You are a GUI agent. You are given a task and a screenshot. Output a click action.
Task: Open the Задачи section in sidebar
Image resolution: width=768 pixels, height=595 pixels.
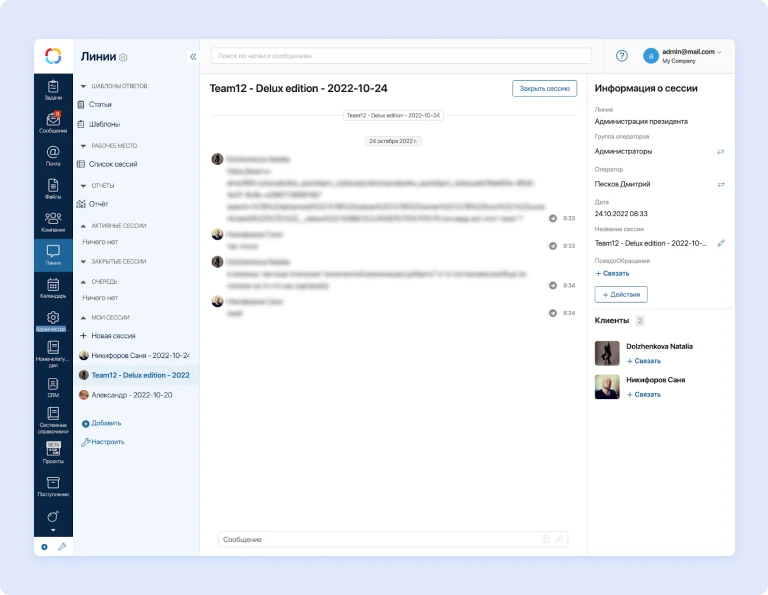[53, 90]
